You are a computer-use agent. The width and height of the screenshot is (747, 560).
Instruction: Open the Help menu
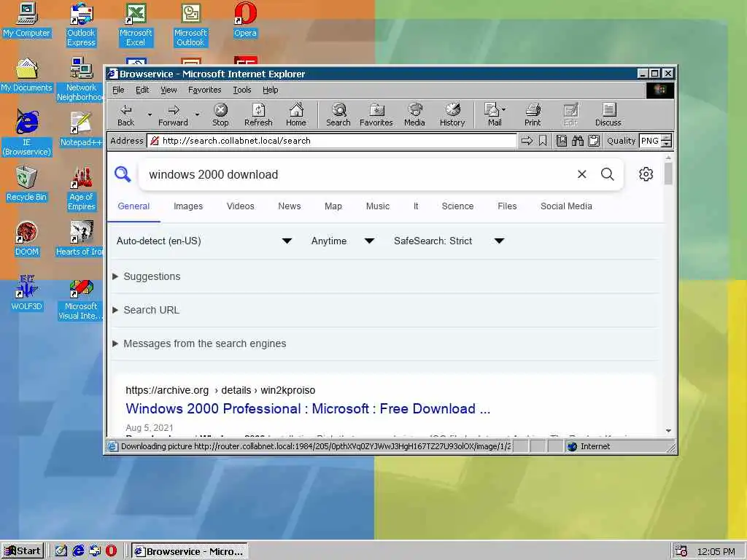click(x=270, y=90)
